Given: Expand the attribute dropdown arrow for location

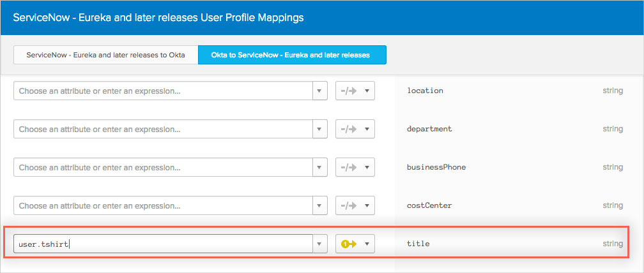Looking at the screenshot, I should (x=319, y=91).
